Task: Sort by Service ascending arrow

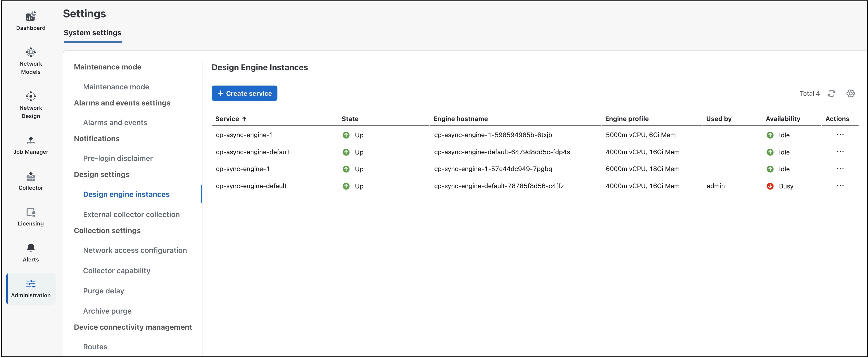Action: (244, 119)
